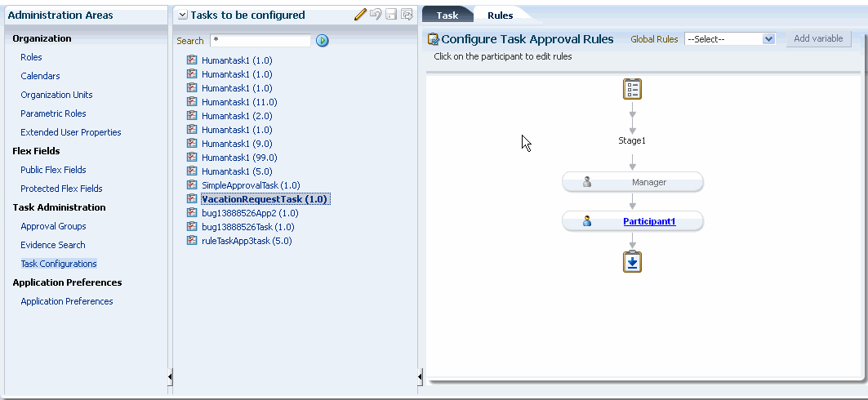Click the Search input field
The width and height of the screenshot is (868, 400).
(x=260, y=40)
